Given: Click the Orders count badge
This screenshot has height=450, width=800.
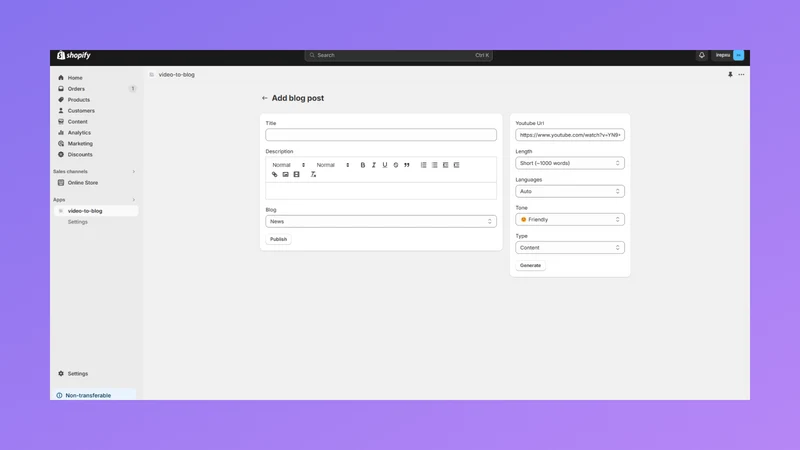Looking at the screenshot, I should (133, 89).
